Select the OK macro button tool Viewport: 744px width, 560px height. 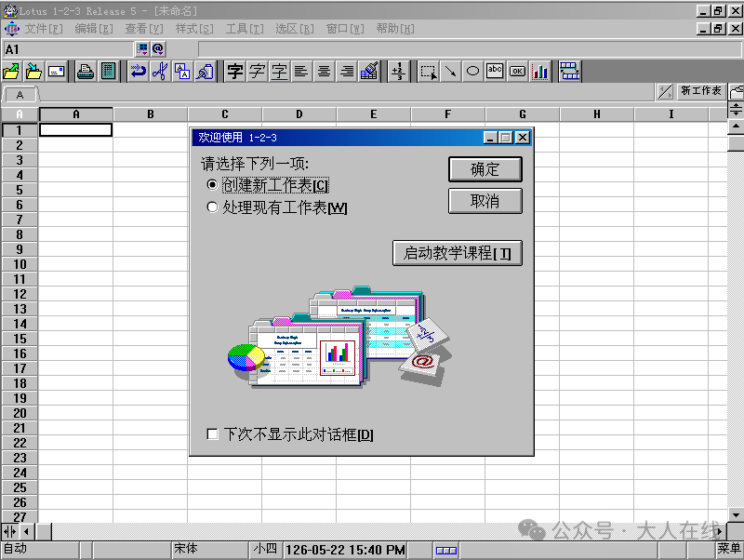517,72
